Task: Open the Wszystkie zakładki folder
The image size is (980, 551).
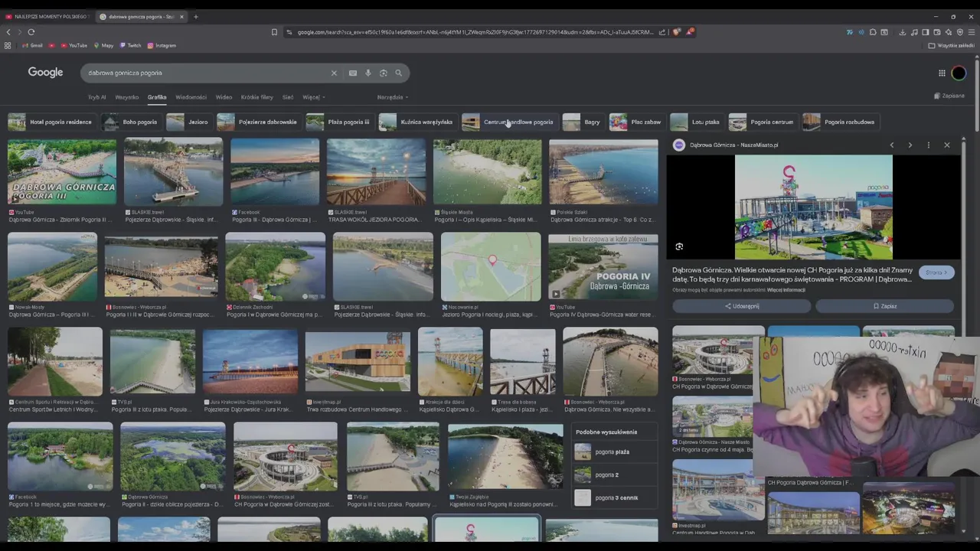Action: (x=951, y=45)
